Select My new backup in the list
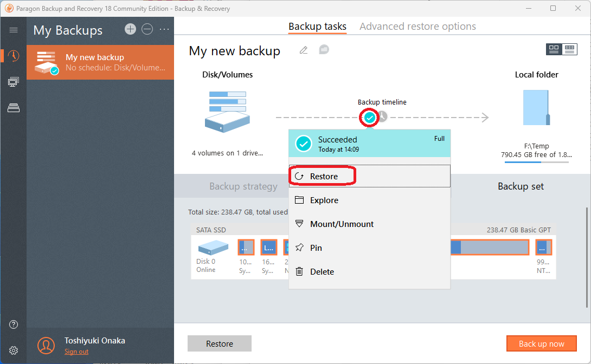 coord(100,62)
